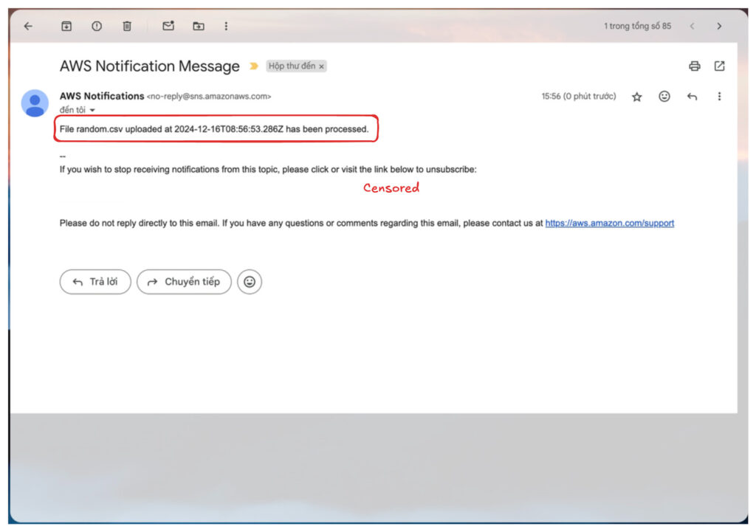The width and height of the screenshot is (756, 532).
Task: Click the reply arrow beside the timestamp
Action: pos(692,97)
